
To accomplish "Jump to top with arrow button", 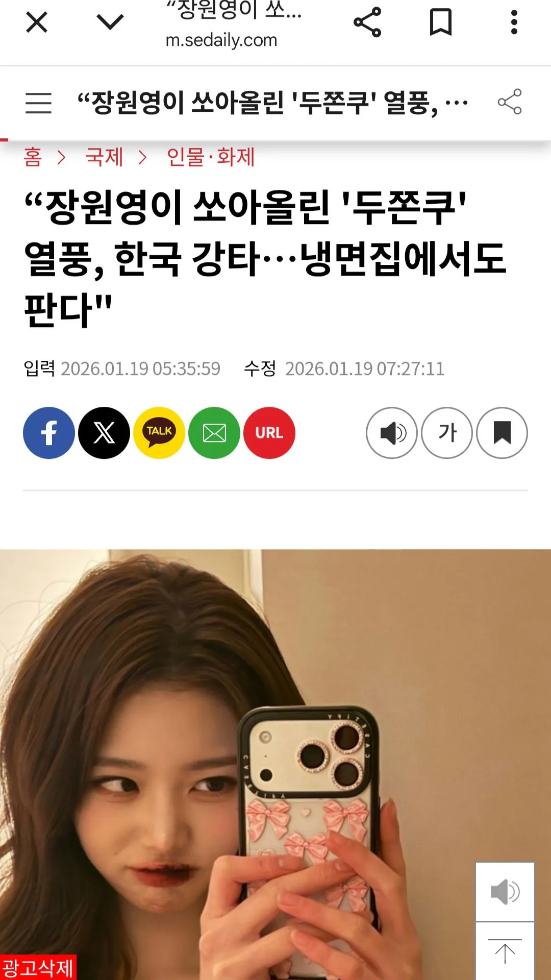I will tap(505, 951).
